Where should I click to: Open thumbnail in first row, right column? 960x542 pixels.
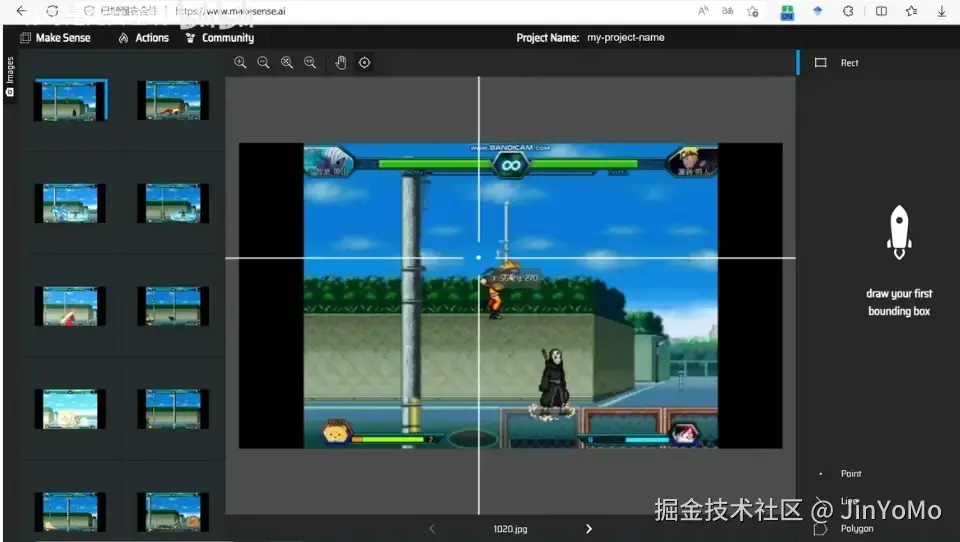[x=173, y=100]
